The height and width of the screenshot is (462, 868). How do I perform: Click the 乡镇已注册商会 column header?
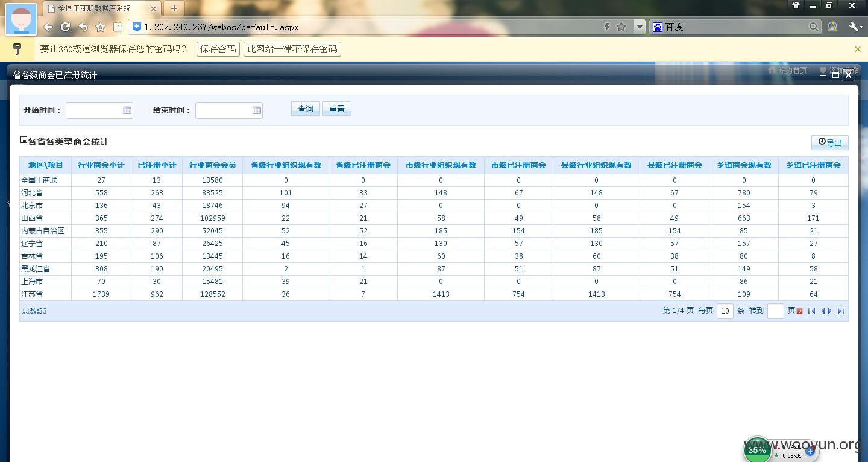[813, 165]
